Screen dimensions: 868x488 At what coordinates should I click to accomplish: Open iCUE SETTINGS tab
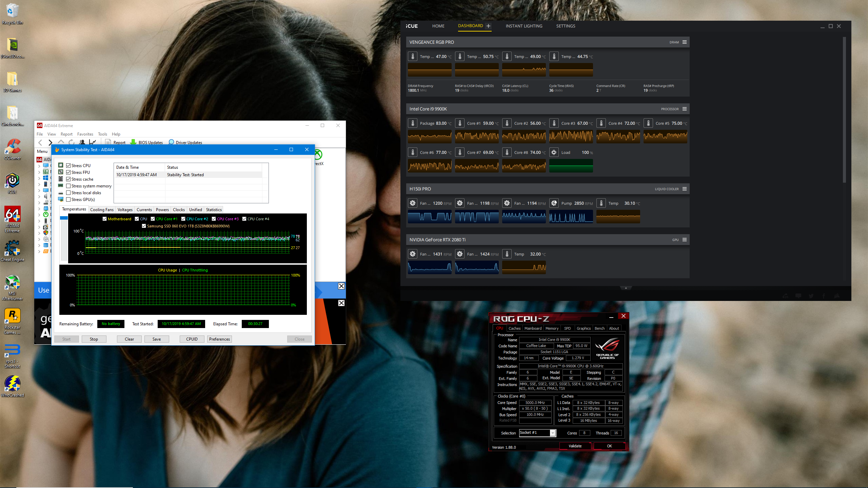click(x=566, y=26)
